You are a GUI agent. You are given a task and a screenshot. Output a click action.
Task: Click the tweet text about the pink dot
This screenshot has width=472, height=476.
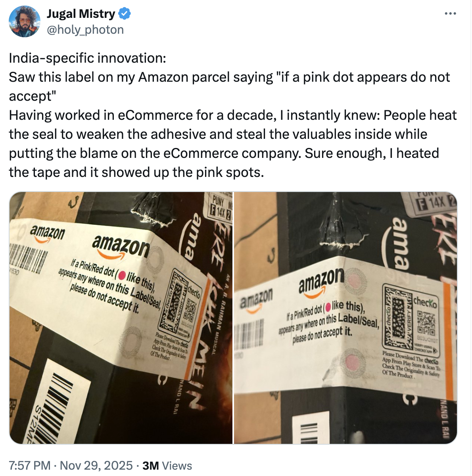[233, 115]
